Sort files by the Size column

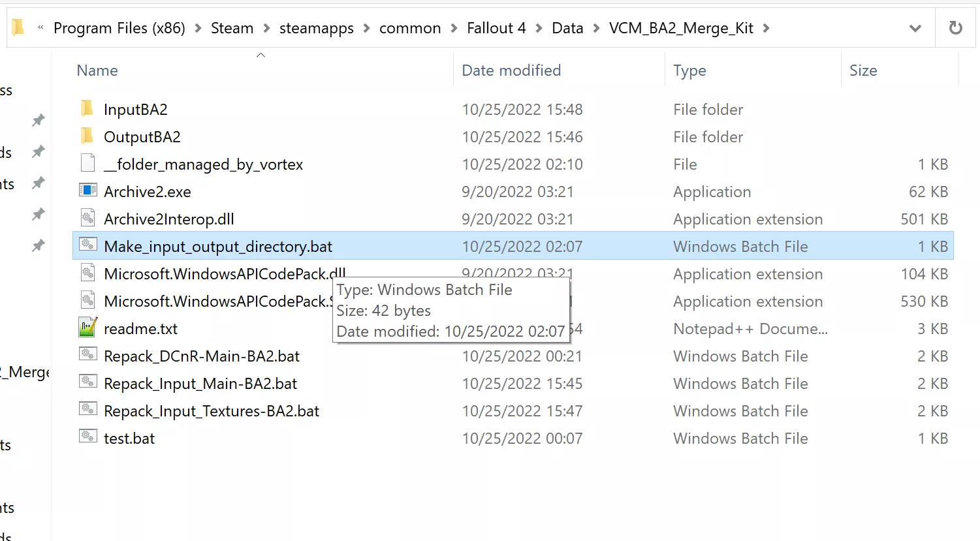tap(863, 70)
